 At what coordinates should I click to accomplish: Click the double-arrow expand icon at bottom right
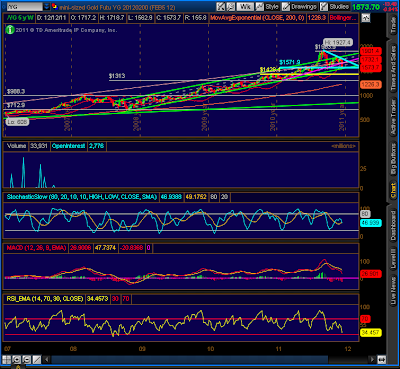tap(382, 359)
